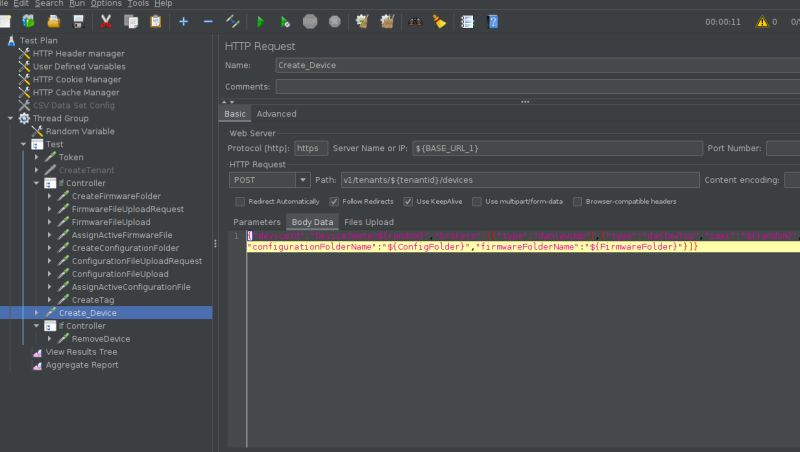Reset search with the yellow brush icon
The image size is (800, 452).
[439, 21]
